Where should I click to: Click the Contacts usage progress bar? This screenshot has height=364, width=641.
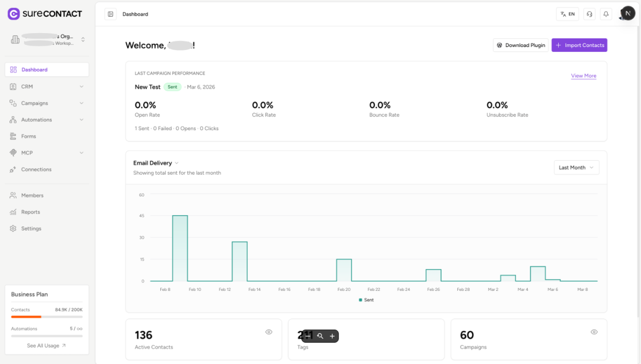coord(46,317)
